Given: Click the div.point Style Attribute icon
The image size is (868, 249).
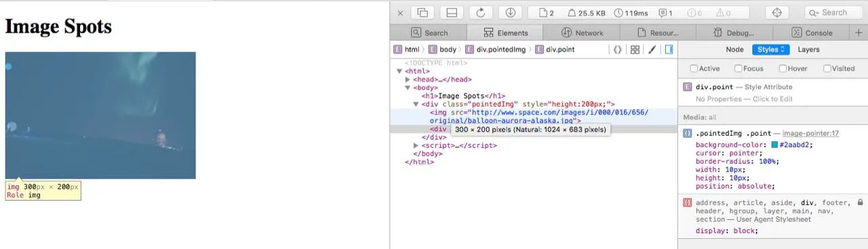Looking at the screenshot, I should point(687,87).
